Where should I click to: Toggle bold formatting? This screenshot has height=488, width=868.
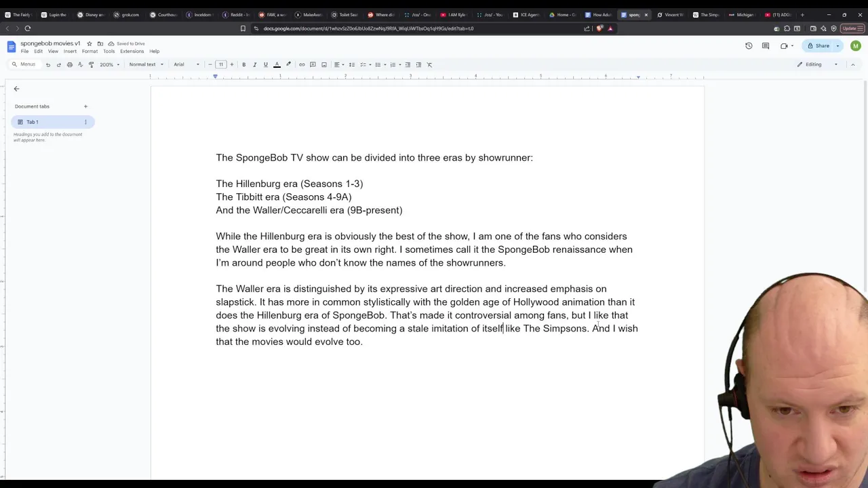click(x=243, y=64)
